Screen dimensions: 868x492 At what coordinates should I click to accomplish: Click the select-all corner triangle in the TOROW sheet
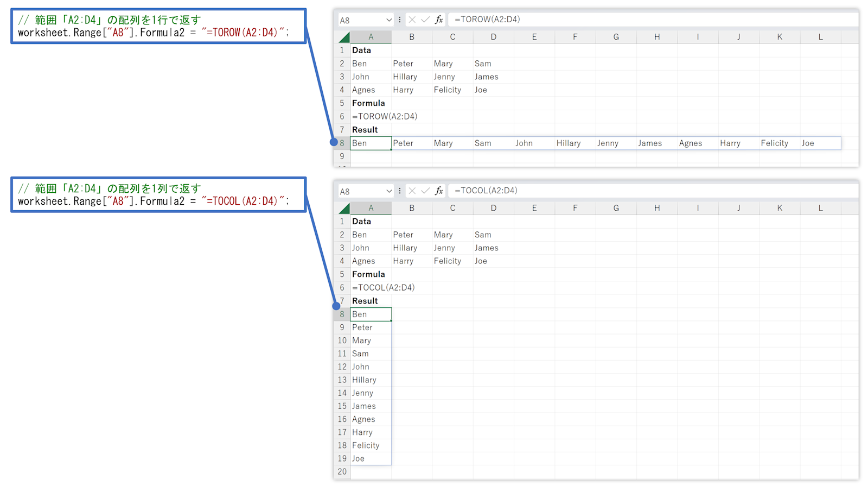pyautogui.click(x=344, y=37)
